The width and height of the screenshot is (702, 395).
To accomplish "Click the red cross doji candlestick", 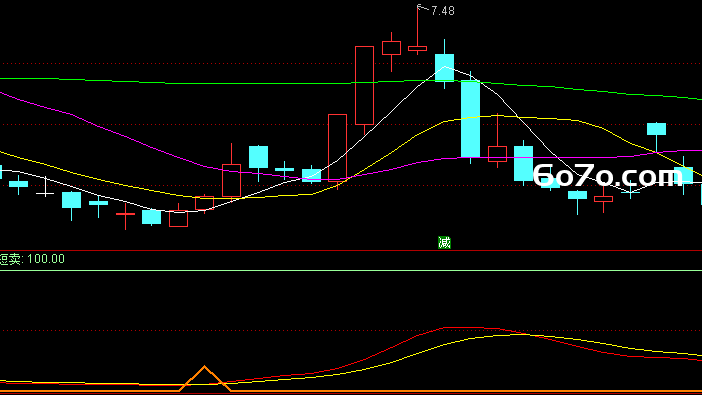I will (125, 215).
